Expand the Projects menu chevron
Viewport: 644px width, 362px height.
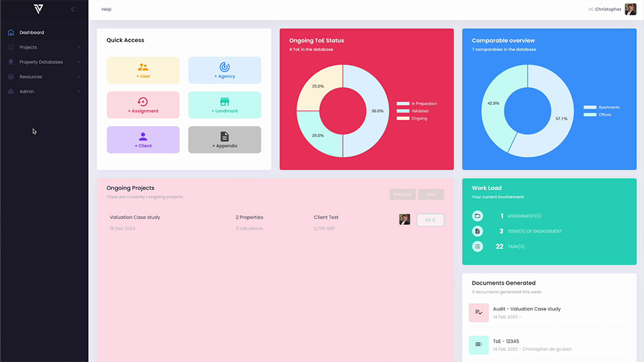79,47
